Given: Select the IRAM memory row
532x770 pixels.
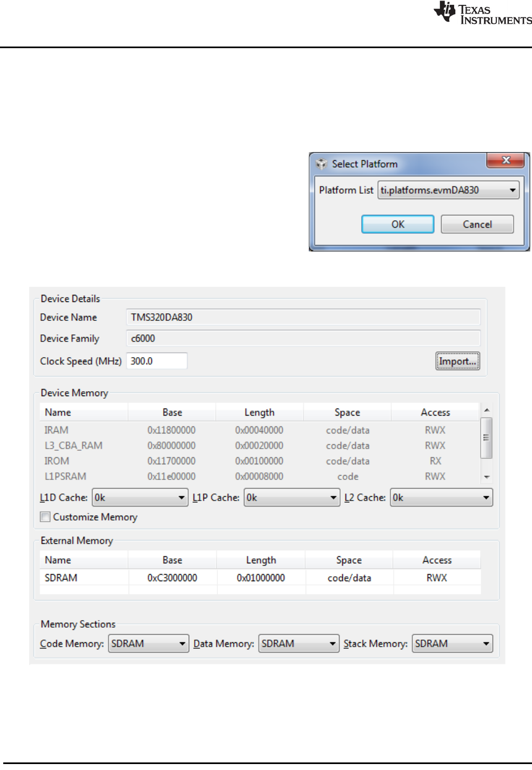Looking at the screenshot, I should tap(260, 430).
